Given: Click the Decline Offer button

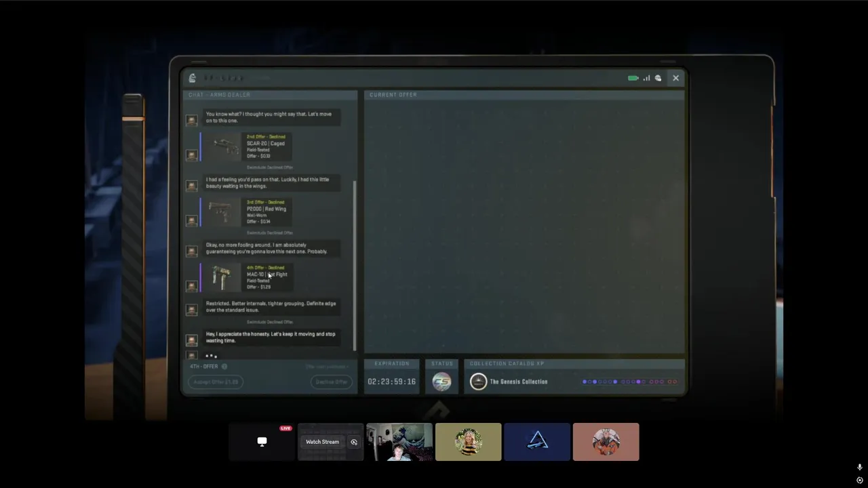Looking at the screenshot, I should 332,382.
